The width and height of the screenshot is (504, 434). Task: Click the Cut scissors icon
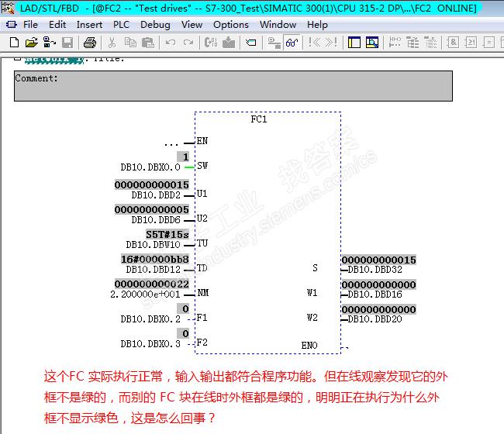tap(112, 43)
